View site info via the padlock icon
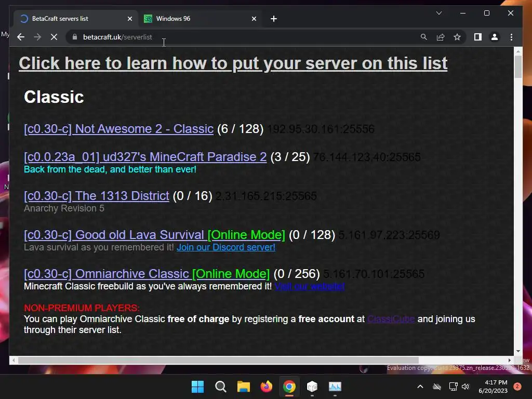Viewport: 532px width, 399px height. tap(75, 37)
